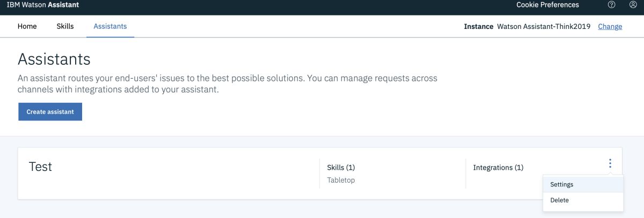Click the Assistants page heading
The image size is (644, 218).
pyautogui.click(x=54, y=59)
